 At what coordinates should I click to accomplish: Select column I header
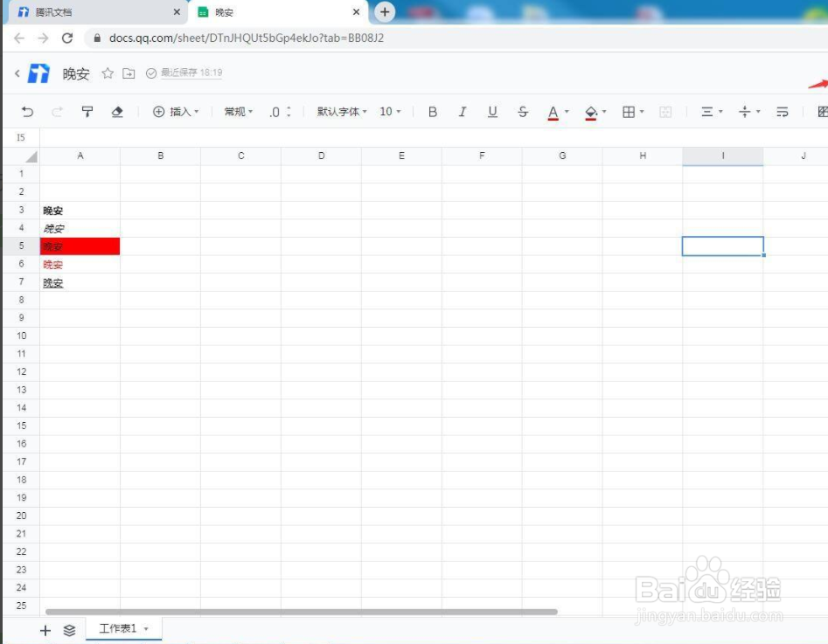pos(723,156)
